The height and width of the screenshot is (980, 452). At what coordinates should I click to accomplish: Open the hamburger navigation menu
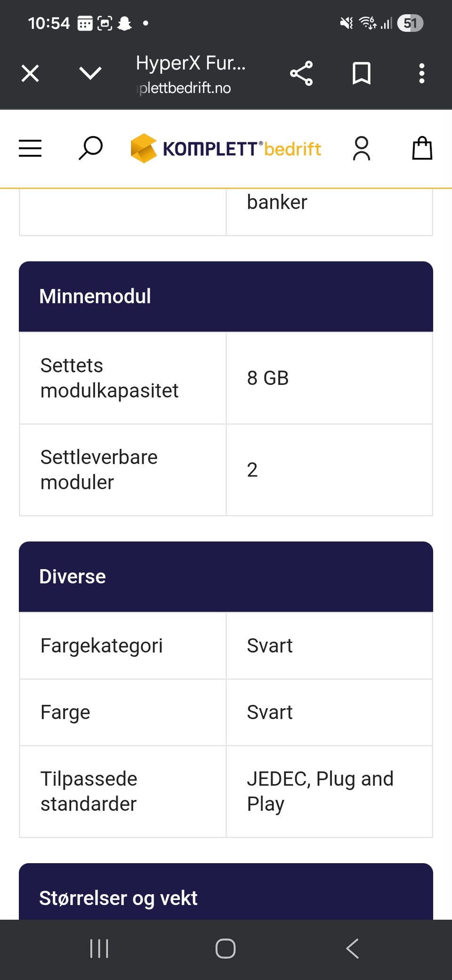[30, 148]
